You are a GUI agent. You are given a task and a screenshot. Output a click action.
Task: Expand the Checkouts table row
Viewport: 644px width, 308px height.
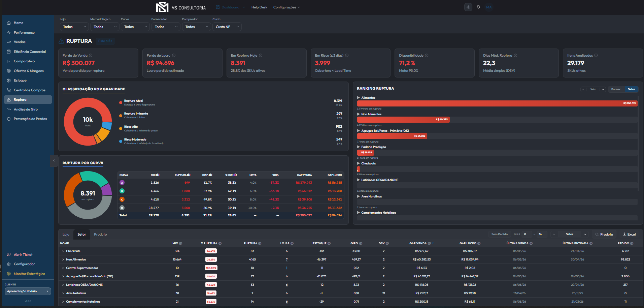tap(63, 251)
